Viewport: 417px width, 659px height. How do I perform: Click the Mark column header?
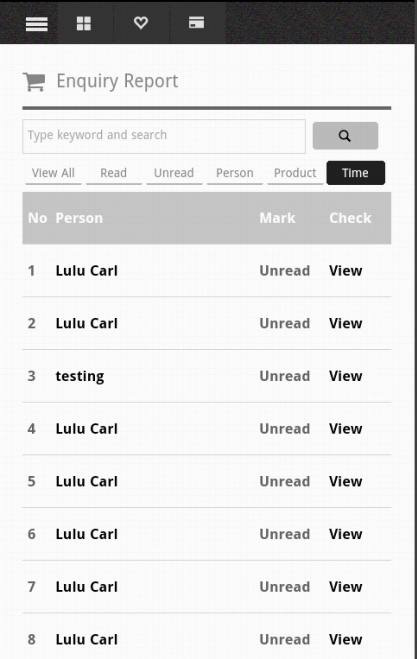click(277, 218)
